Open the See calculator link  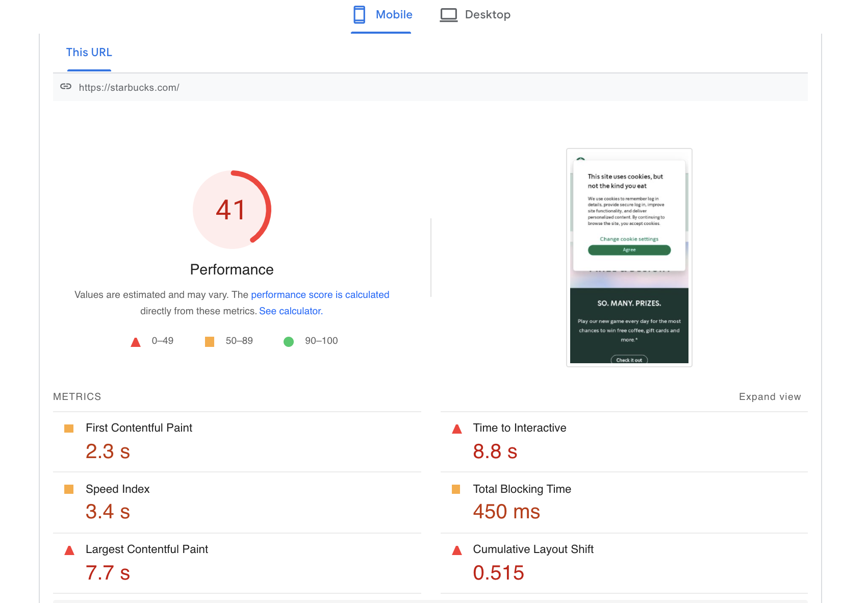coord(289,311)
